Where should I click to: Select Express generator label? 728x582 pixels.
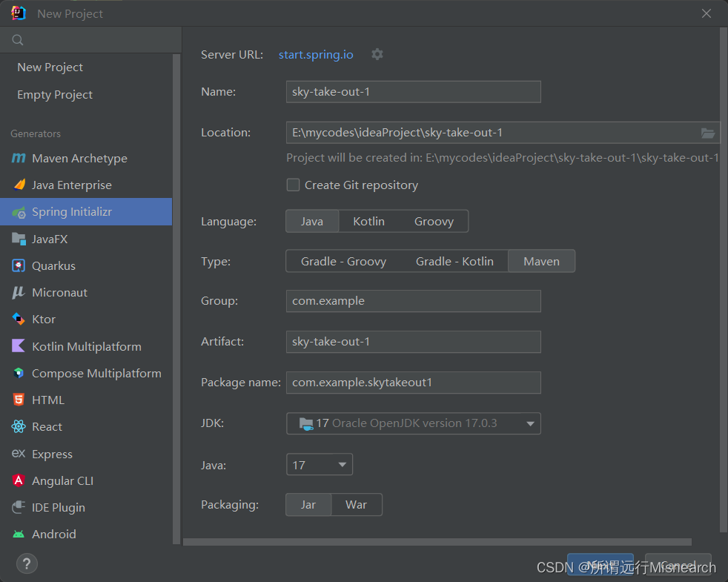coord(52,454)
